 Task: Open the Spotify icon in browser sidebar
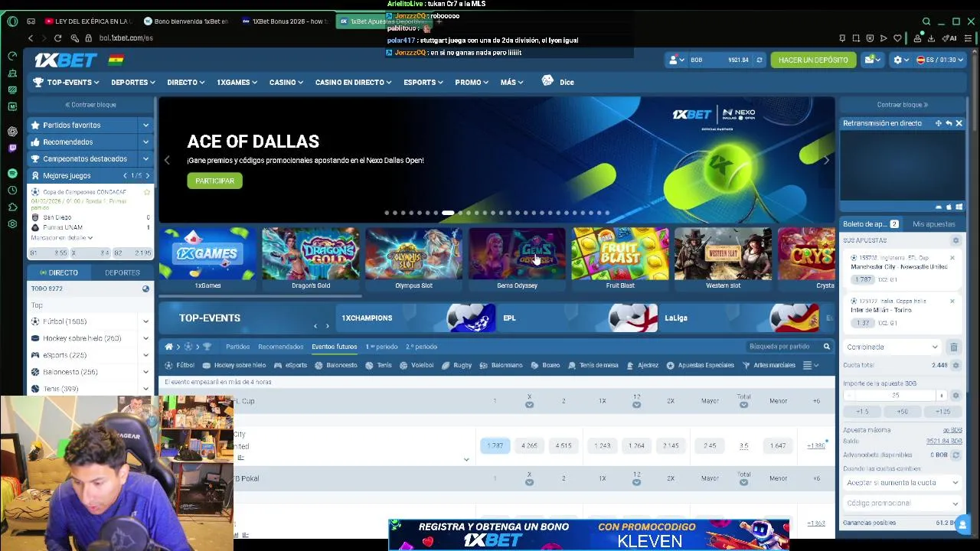pyautogui.click(x=12, y=174)
